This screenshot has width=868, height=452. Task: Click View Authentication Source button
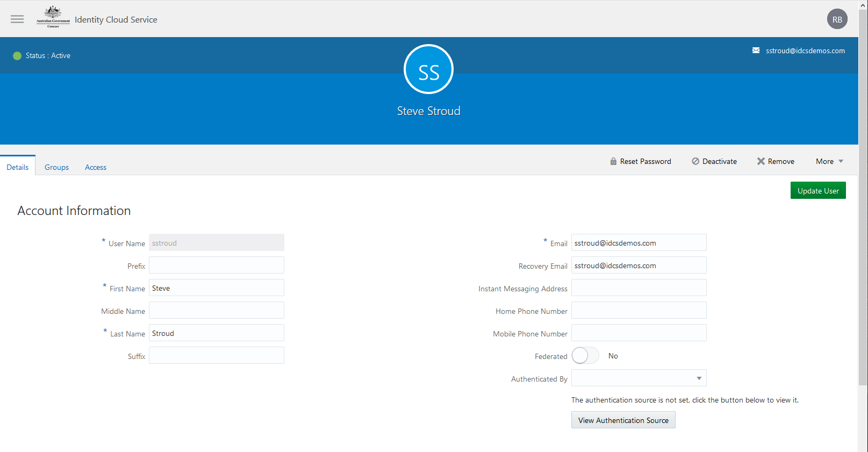(623, 420)
